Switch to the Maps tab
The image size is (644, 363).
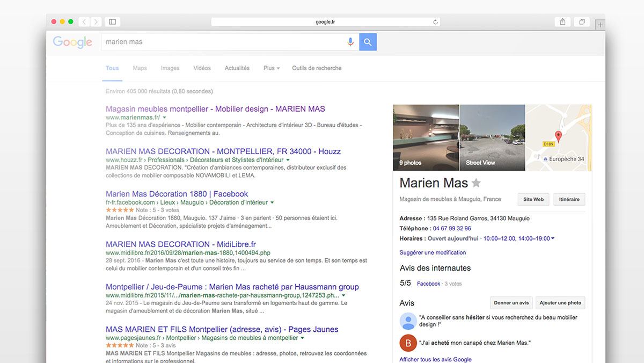coord(140,68)
